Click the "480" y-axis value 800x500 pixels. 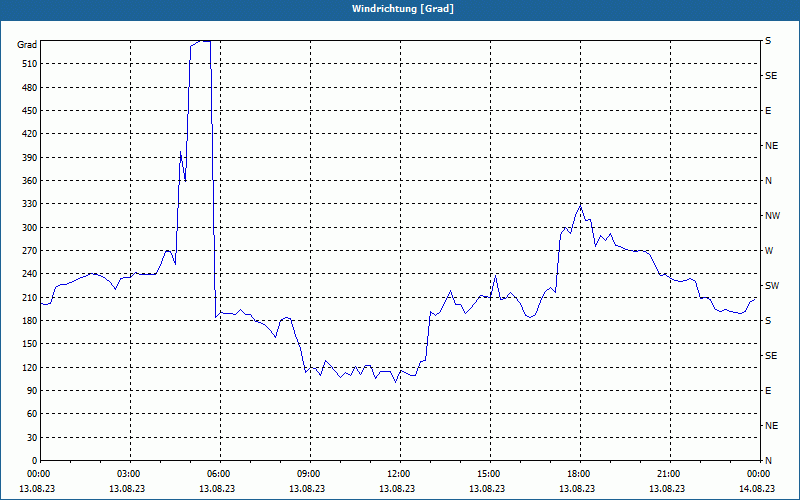[x=29, y=87]
